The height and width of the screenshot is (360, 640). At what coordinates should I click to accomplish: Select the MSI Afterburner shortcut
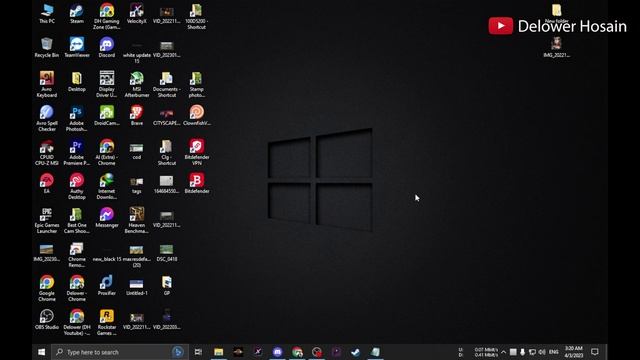coord(137,84)
